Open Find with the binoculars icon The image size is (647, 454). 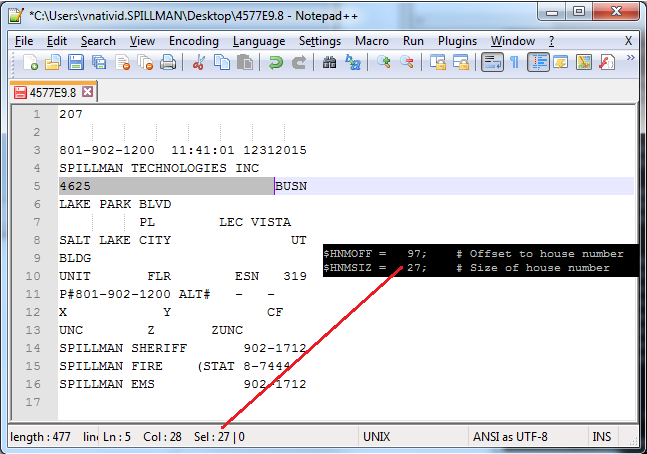point(329,62)
